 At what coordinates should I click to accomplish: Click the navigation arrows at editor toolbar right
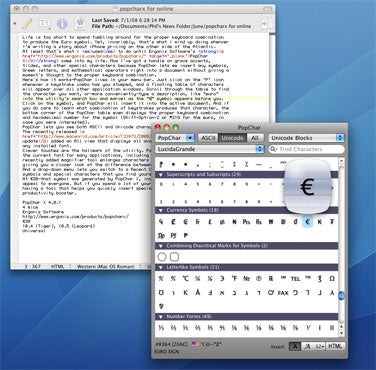point(267,24)
